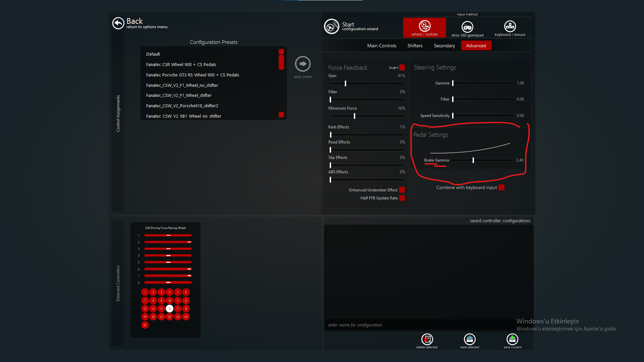The image size is (644, 362).
Task: Toggle Enhanced Understeer Effect checkbox
Action: point(402,190)
